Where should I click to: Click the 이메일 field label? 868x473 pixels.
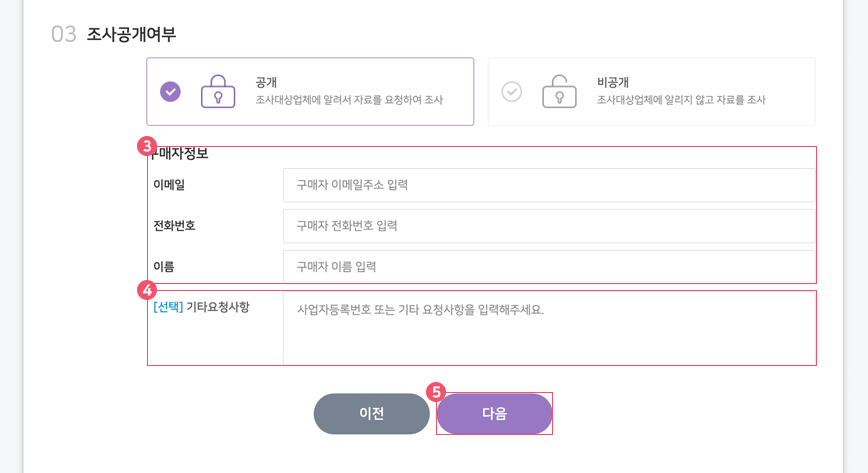(169, 185)
